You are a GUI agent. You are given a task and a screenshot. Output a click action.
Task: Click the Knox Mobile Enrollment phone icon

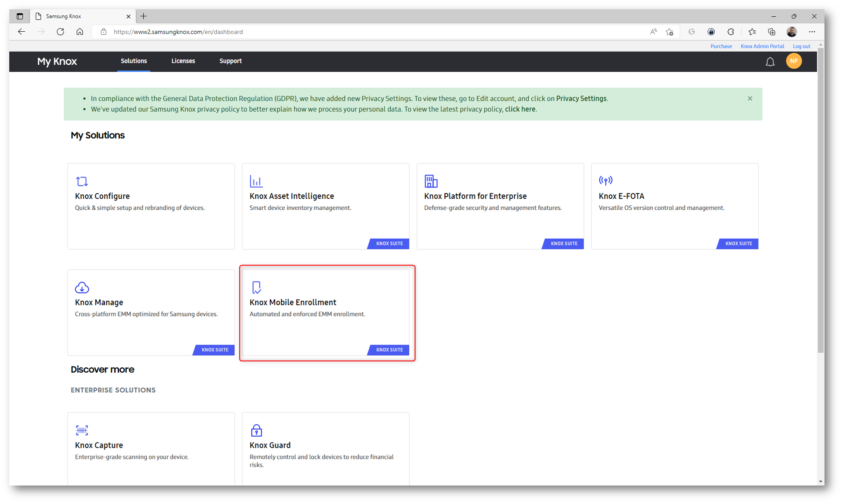(256, 288)
